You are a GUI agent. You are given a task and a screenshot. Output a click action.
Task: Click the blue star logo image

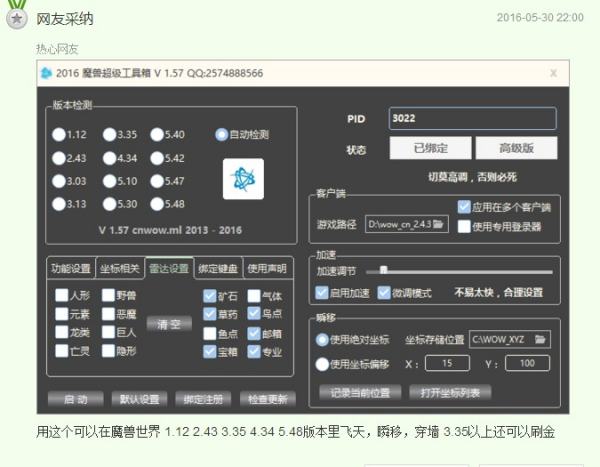(243, 179)
